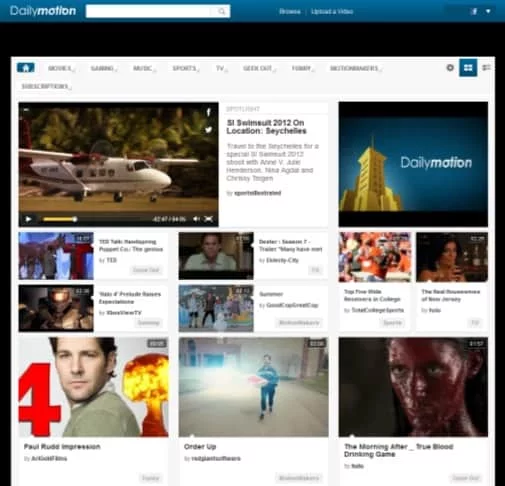Go to the Home tab icon
505x486 pixels.
(x=26, y=68)
